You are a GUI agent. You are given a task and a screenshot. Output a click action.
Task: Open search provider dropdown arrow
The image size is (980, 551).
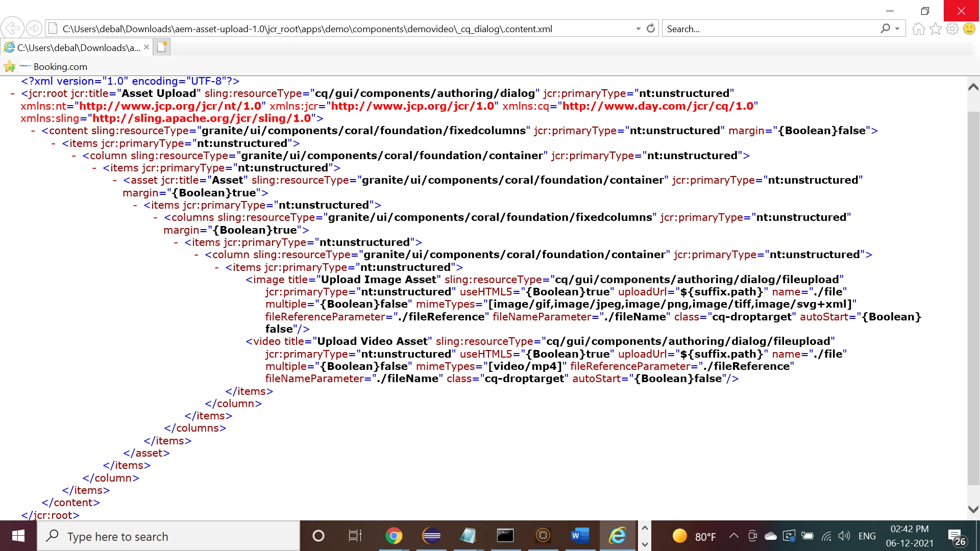[x=897, y=29]
